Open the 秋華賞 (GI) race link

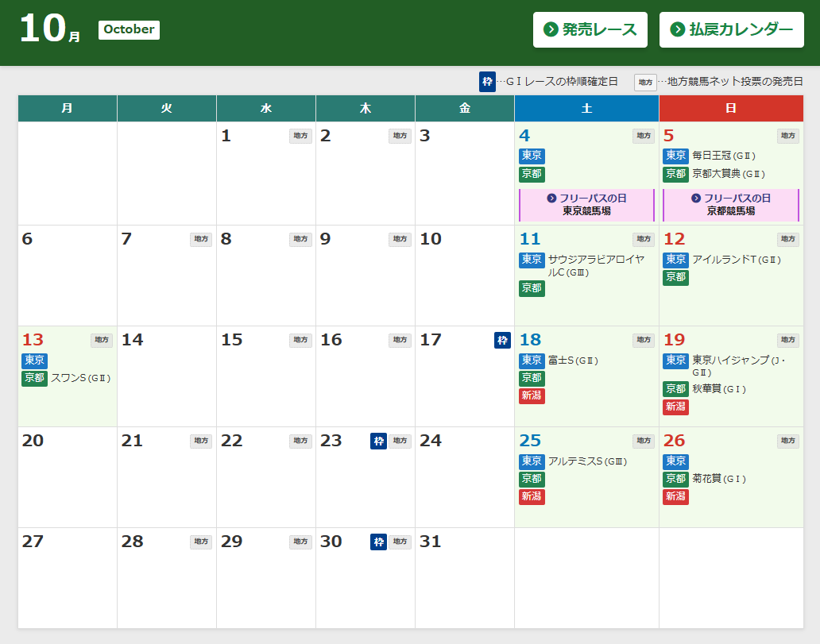click(718, 389)
